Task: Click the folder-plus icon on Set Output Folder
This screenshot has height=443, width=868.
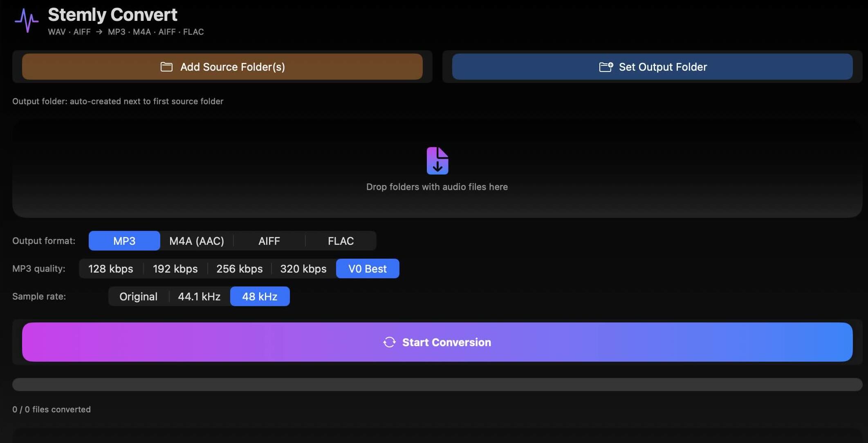Action: (x=606, y=67)
